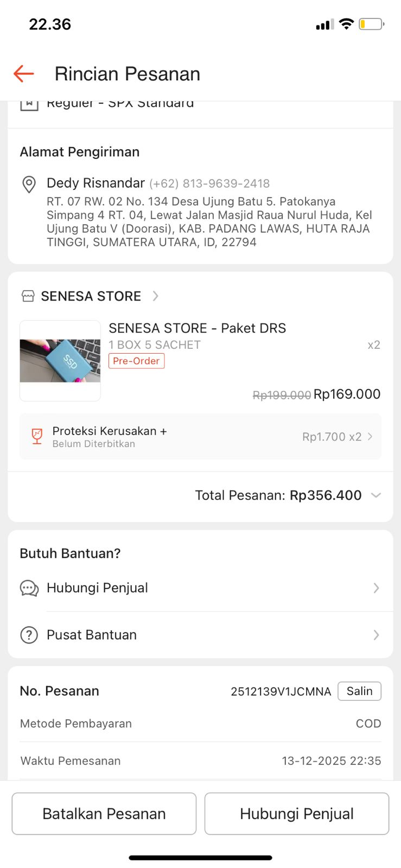Image resolution: width=401 pixels, height=868 pixels.
Task: Tap the shop icon next to SENESA STORE
Action: pyautogui.click(x=28, y=296)
